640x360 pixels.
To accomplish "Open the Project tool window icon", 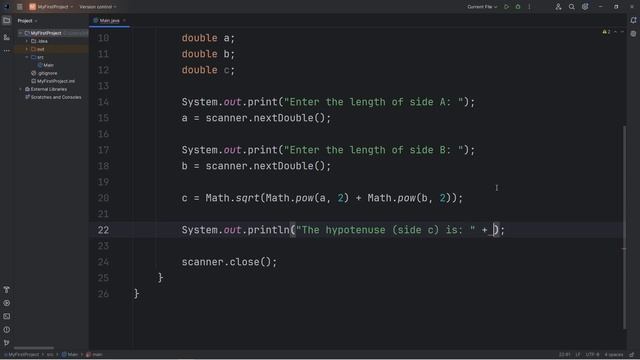I will coord(7,20).
